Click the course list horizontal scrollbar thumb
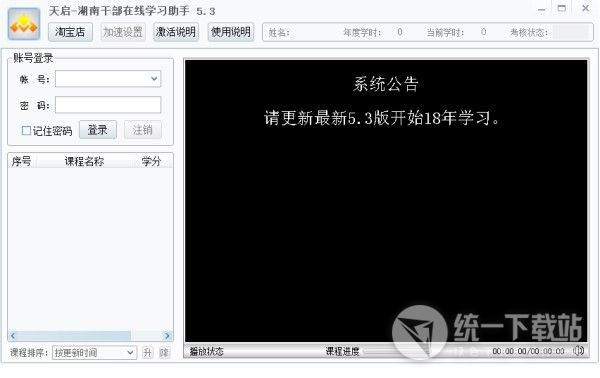Screen dimensions: 600x378 pyautogui.click(x=73, y=336)
